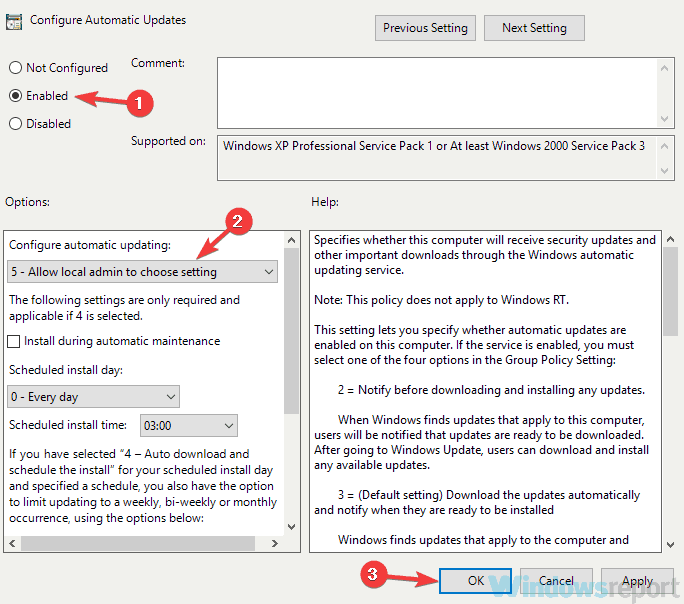Go to Previous Setting
Viewport: 684px width, 604px height.
pyautogui.click(x=425, y=28)
